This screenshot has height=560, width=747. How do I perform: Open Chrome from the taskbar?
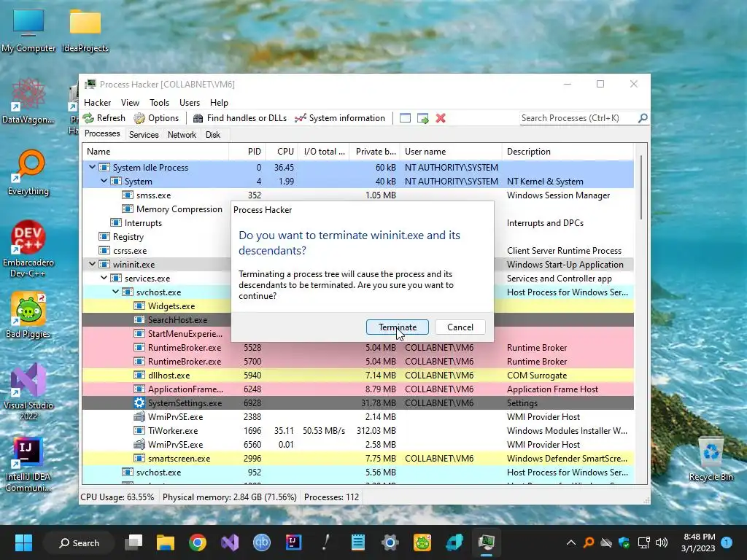197,542
